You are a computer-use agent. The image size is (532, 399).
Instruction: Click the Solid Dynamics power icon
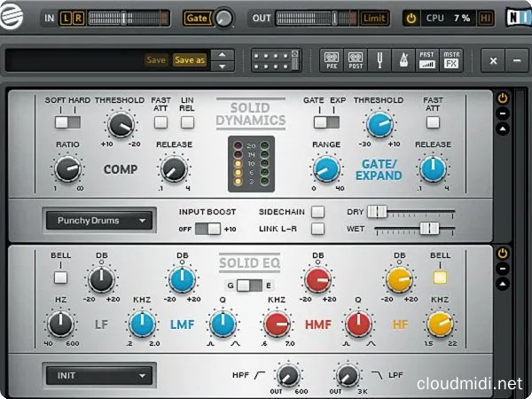pos(503,98)
